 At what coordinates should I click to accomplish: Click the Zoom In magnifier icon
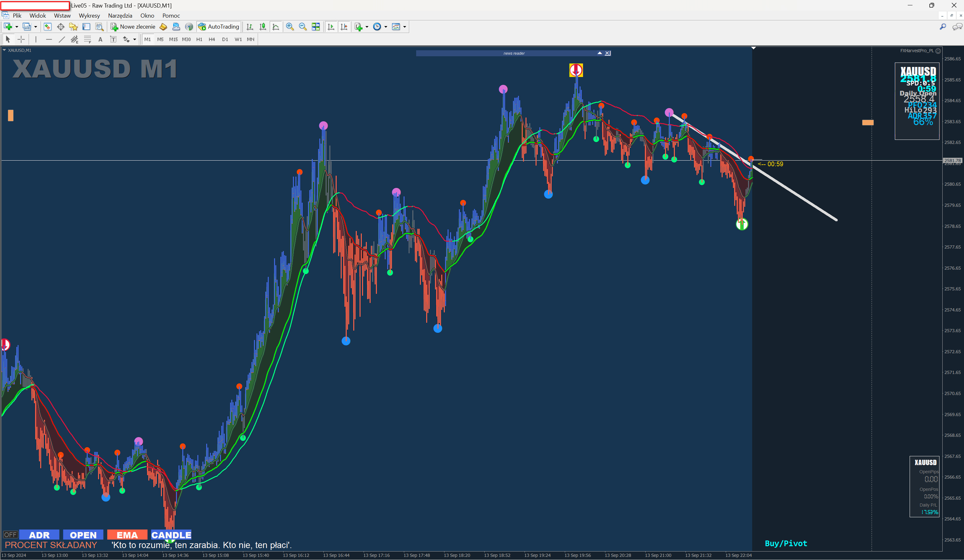[x=289, y=27]
